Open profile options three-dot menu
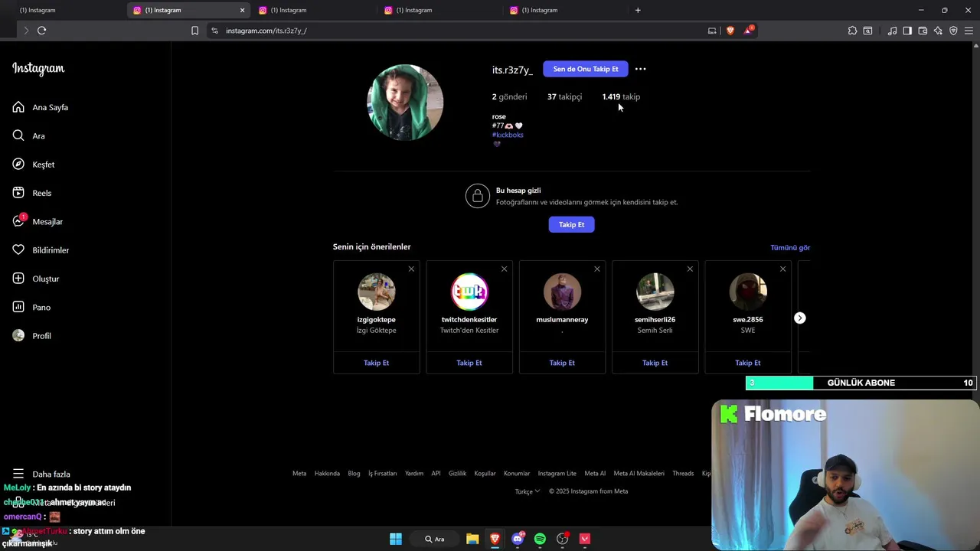This screenshot has width=980, height=551. 641,69
